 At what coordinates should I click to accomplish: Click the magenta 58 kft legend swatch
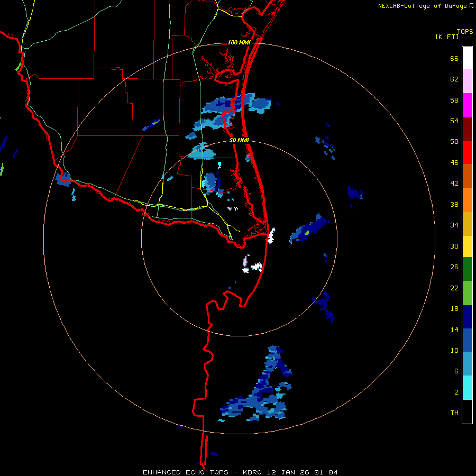point(467,105)
